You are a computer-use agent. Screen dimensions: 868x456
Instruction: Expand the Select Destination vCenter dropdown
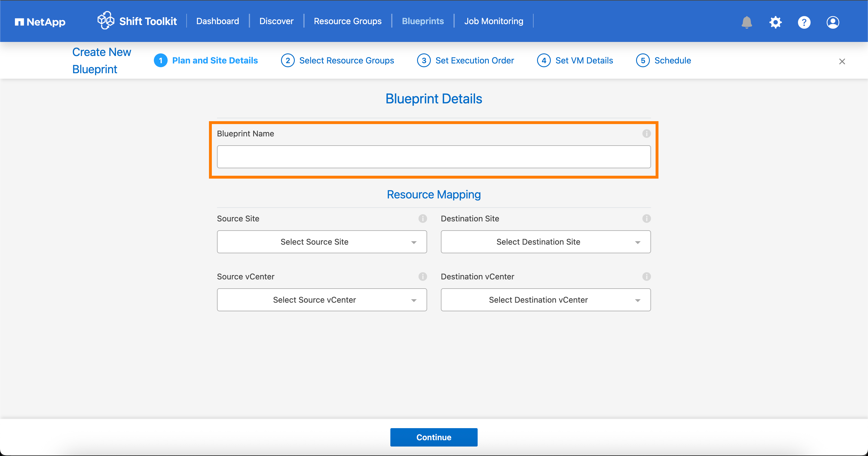pyautogui.click(x=546, y=300)
